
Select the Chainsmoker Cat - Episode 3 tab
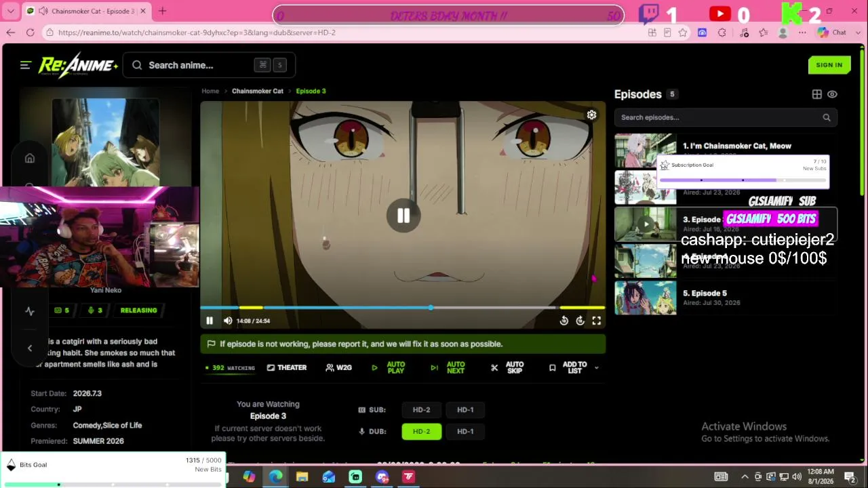pyautogui.click(x=87, y=11)
